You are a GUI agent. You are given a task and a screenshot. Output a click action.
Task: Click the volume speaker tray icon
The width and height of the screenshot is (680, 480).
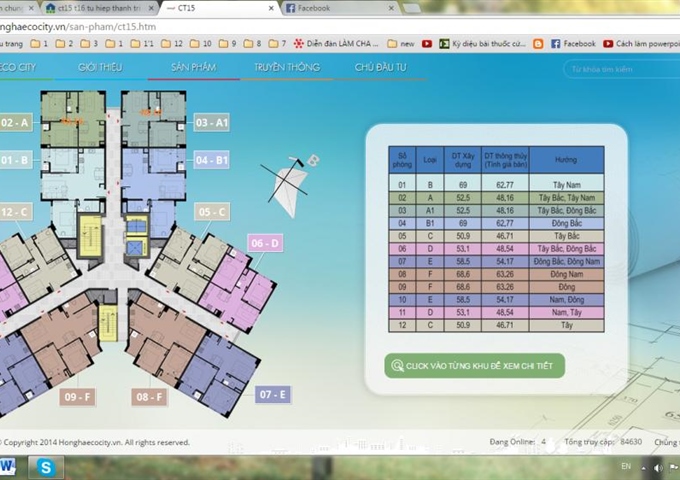658,468
